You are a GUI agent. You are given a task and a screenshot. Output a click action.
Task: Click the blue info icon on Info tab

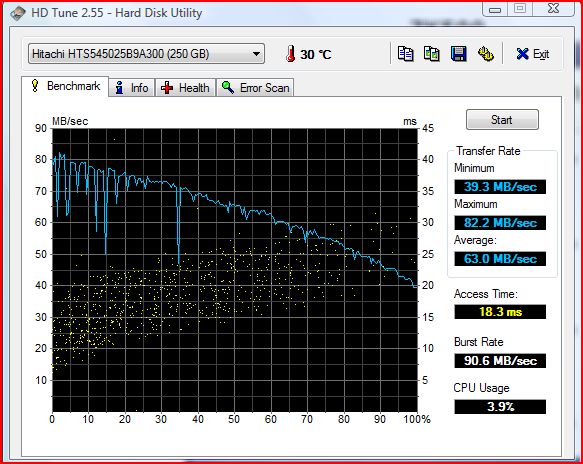(x=119, y=88)
